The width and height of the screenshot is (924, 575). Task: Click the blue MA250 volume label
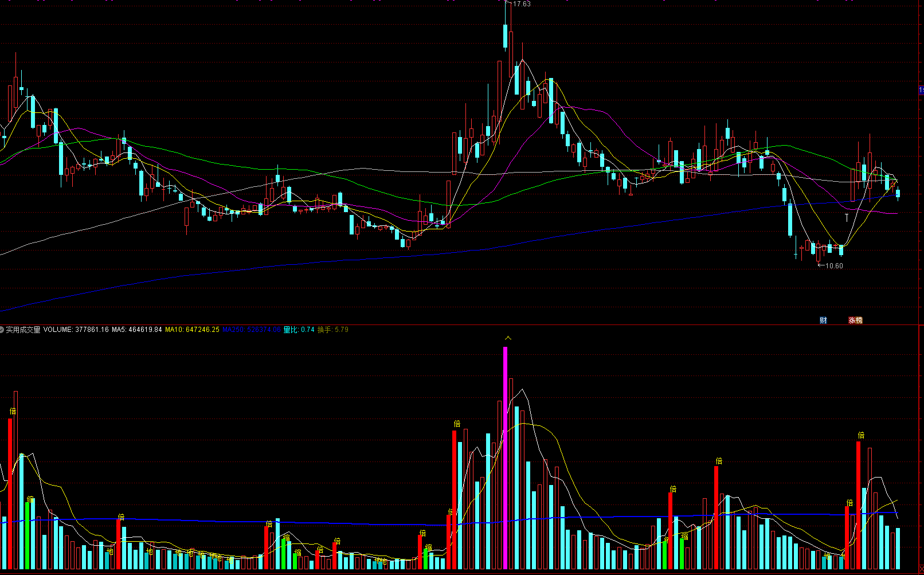click(252, 330)
